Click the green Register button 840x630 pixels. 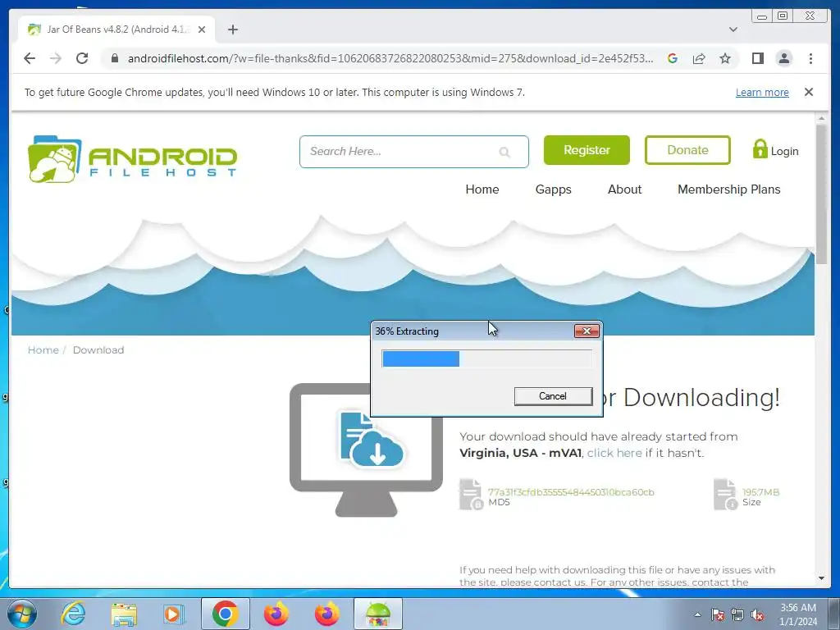pyautogui.click(x=587, y=150)
